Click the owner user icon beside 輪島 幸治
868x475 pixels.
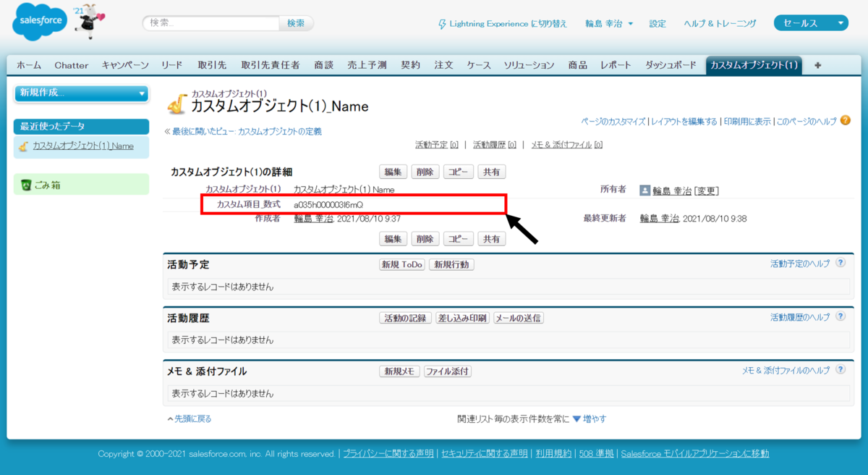point(645,190)
